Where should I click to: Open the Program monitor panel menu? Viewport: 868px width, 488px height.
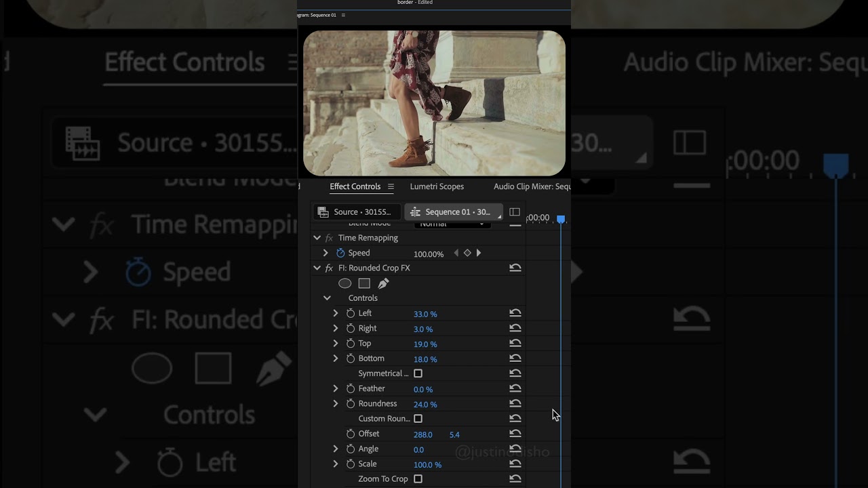pos(344,15)
